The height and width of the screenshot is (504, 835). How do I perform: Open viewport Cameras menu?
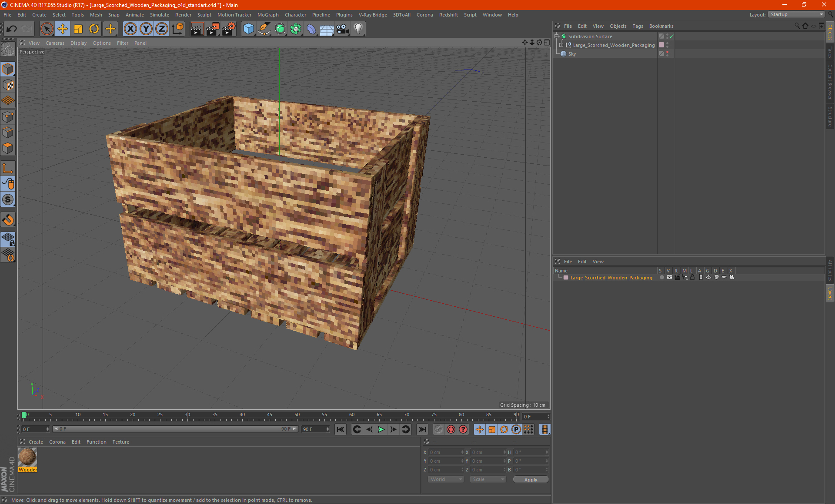pyautogui.click(x=55, y=43)
